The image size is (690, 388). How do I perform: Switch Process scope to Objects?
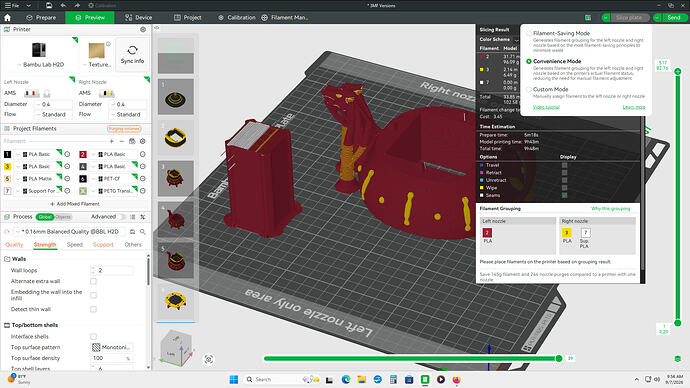[x=62, y=217]
